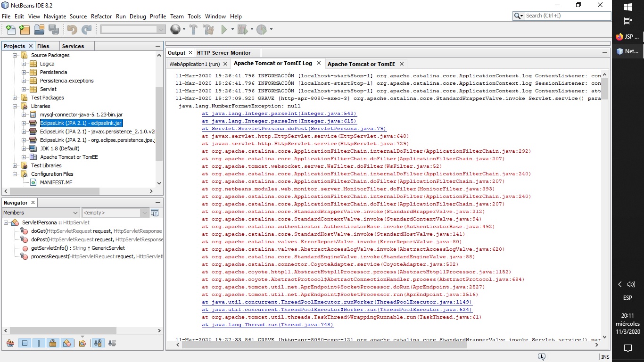Screen dimensions: 644x362
Task: Toggle Show Fields in Navigator
Action: tap(25, 343)
